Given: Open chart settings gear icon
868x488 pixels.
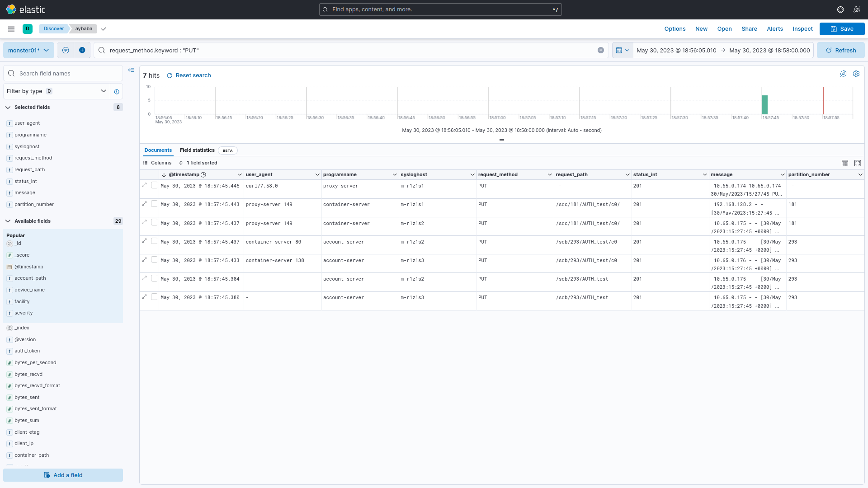Looking at the screenshot, I should 856,74.
